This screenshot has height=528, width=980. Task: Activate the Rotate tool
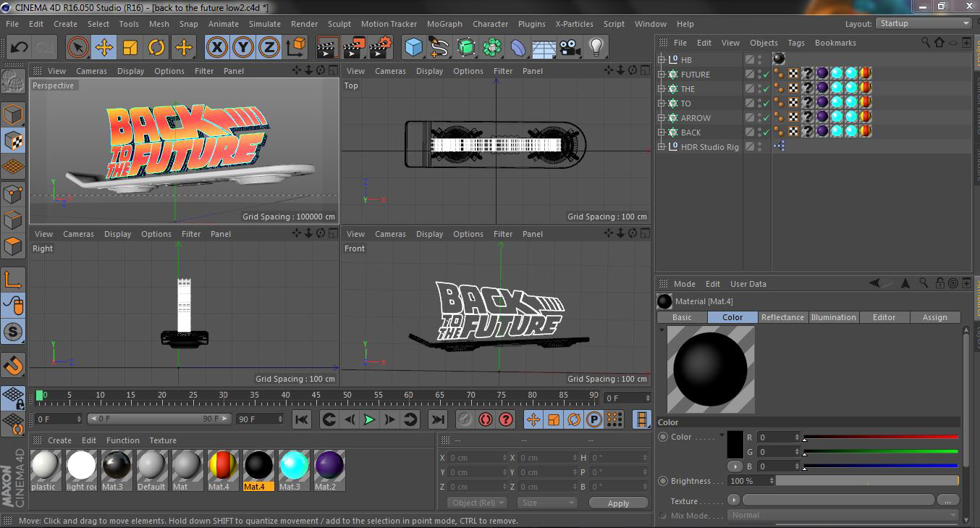tap(156, 48)
